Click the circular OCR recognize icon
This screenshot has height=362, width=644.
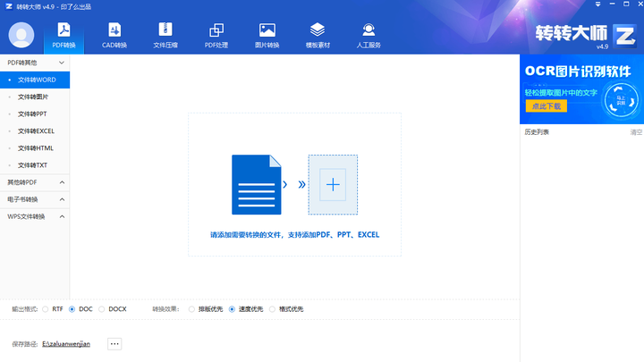click(621, 100)
